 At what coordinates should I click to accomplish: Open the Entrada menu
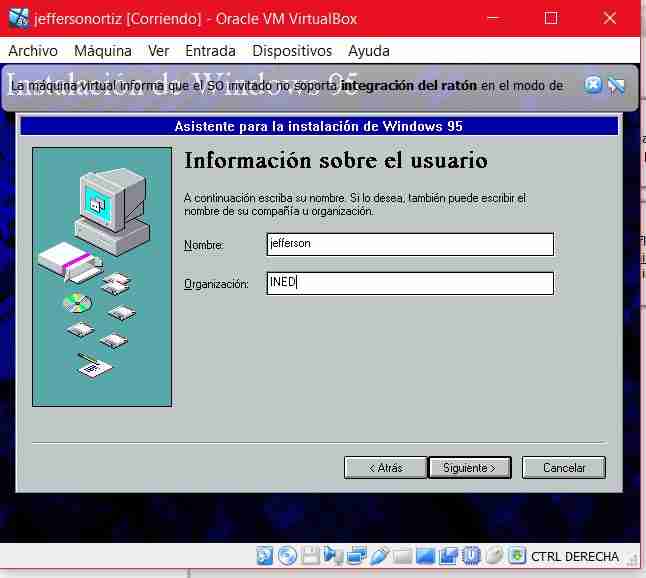[210, 51]
